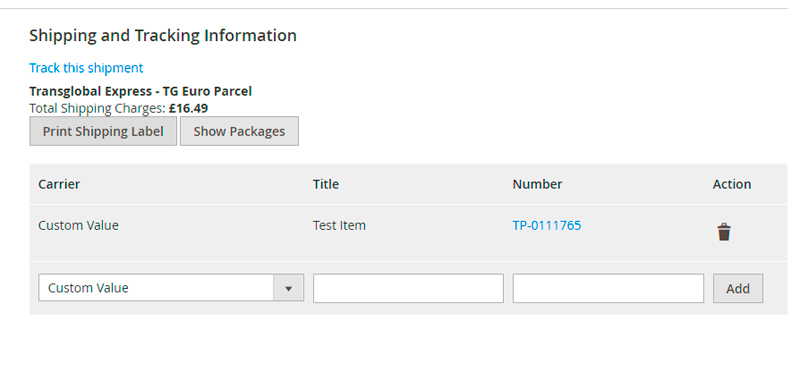Click the Total Shipping Charges label

tap(97, 108)
